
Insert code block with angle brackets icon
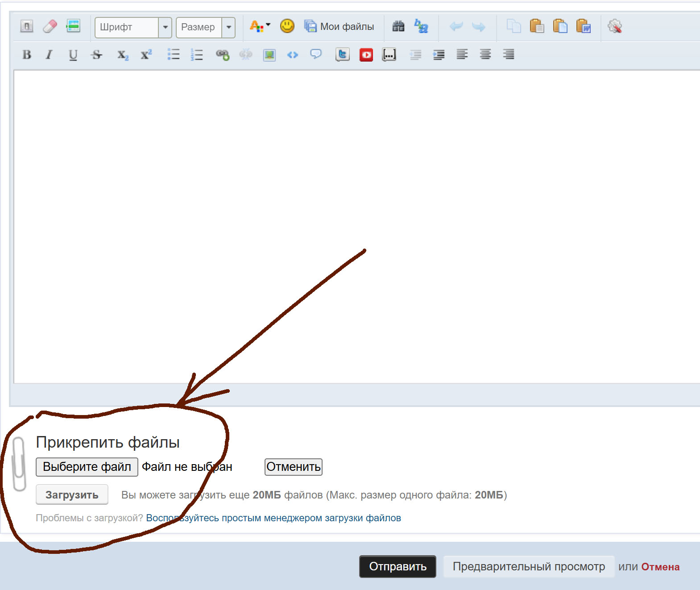(x=292, y=55)
